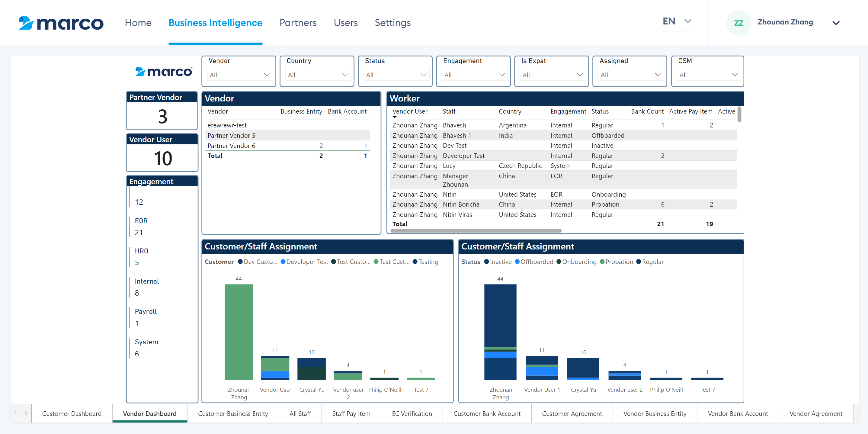Click the Regular status legend dot

[x=638, y=262]
